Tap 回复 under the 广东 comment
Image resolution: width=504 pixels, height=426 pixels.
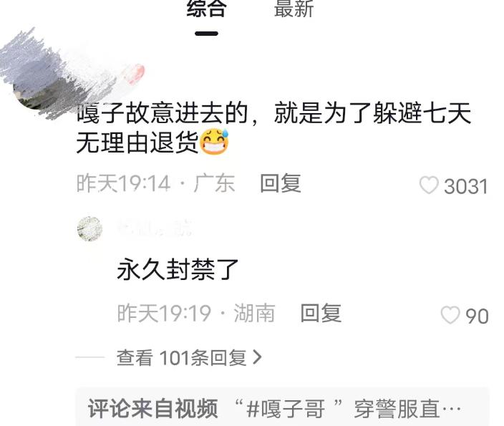point(281,183)
